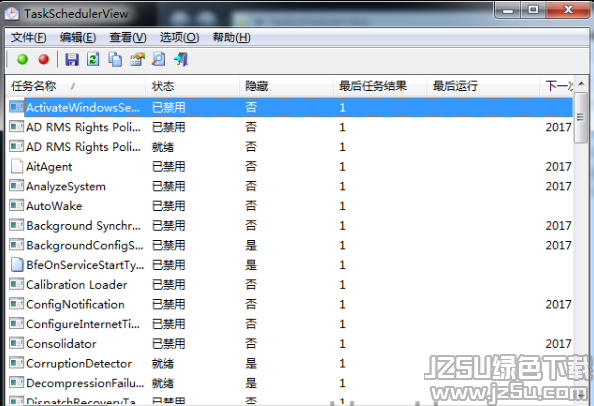Click the find magnifier toolbar icon
Image resolution: width=594 pixels, height=406 pixels.
158,59
